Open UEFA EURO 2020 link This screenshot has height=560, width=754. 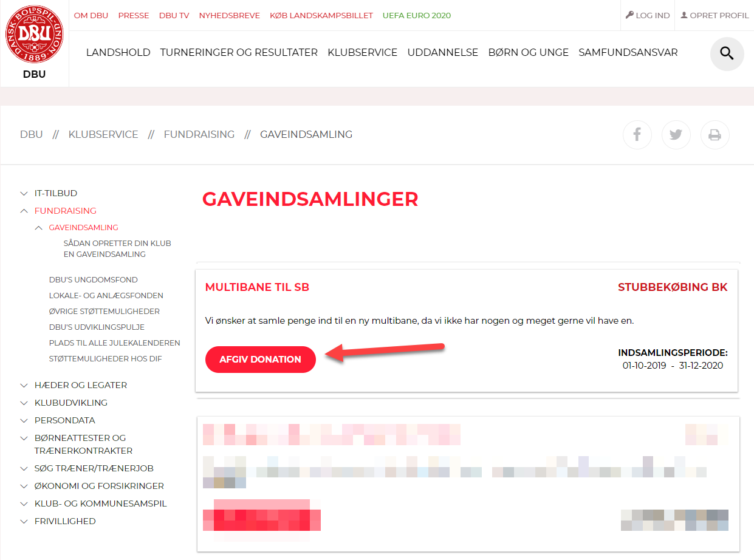(417, 16)
